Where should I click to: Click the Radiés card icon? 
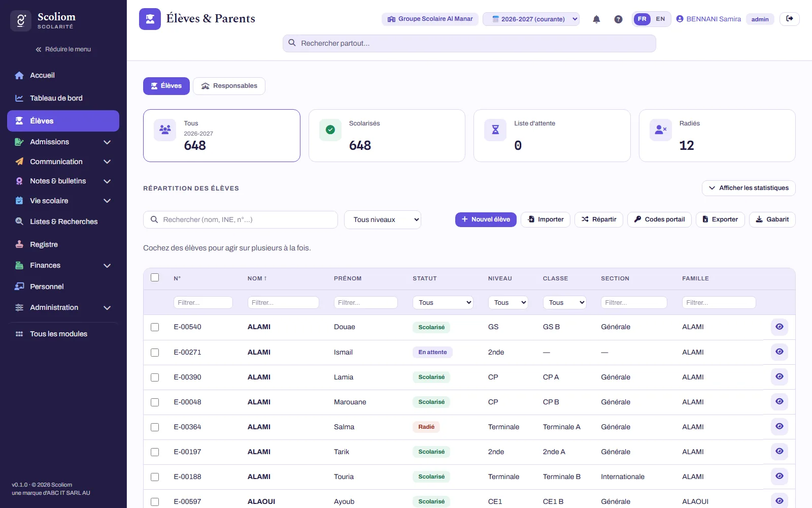661,130
